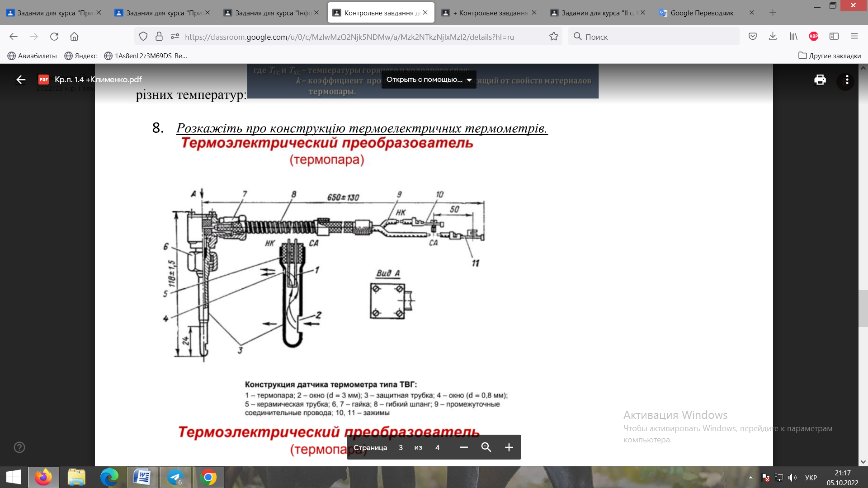Zoom in with the plus button
Image resolution: width=868 pixels, height=488 pixels.
(509, 447)
